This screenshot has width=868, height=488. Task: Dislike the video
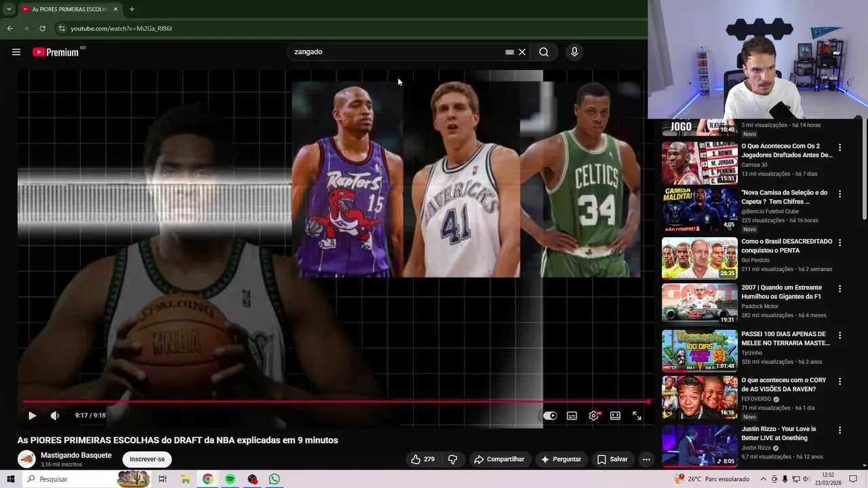(x=452, y=459)
